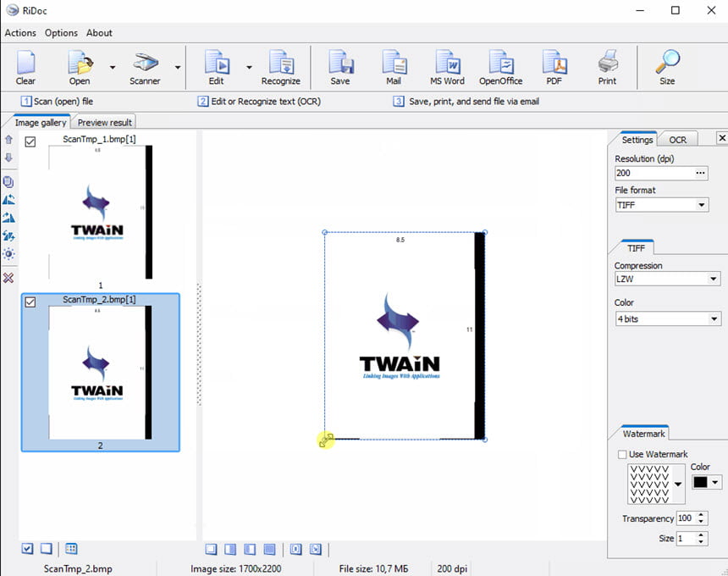Deselect all images icon below gallery
This screenshot has width=728, height=576.
pos(46,549)
